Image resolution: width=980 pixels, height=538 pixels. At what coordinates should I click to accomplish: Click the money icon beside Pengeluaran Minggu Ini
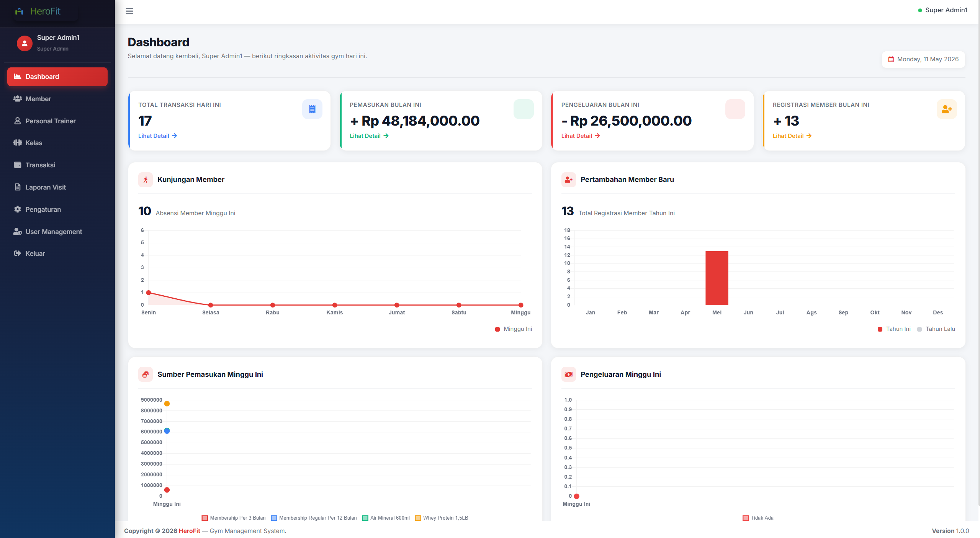coord(569,374)
